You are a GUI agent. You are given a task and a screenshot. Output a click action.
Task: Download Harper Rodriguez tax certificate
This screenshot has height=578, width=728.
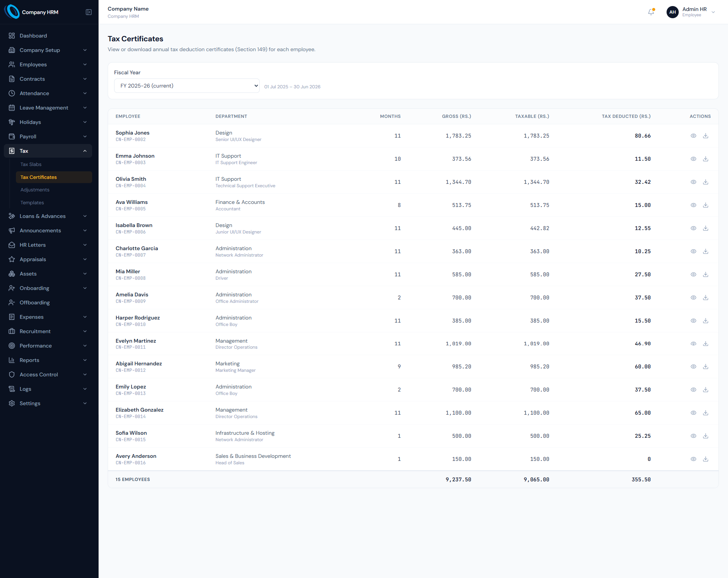706,321
